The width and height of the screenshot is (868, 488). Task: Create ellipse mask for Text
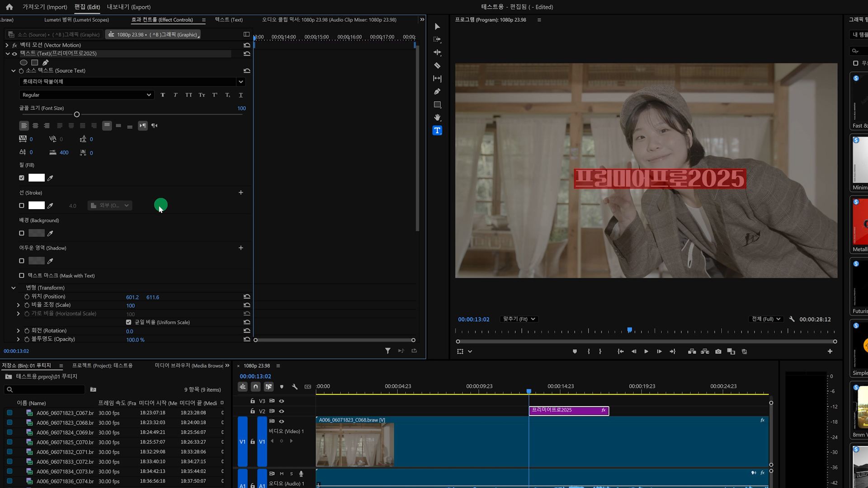[x=24, y=62]
